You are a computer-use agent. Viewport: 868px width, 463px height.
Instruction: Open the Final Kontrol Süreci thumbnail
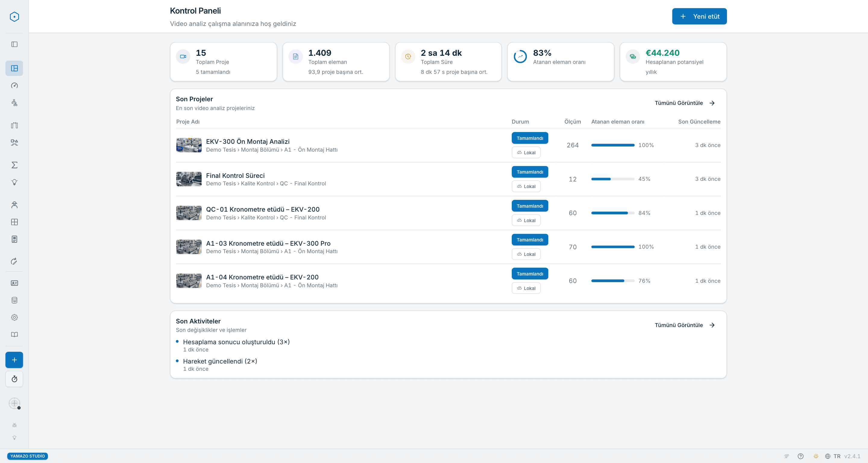coord(189,179)
